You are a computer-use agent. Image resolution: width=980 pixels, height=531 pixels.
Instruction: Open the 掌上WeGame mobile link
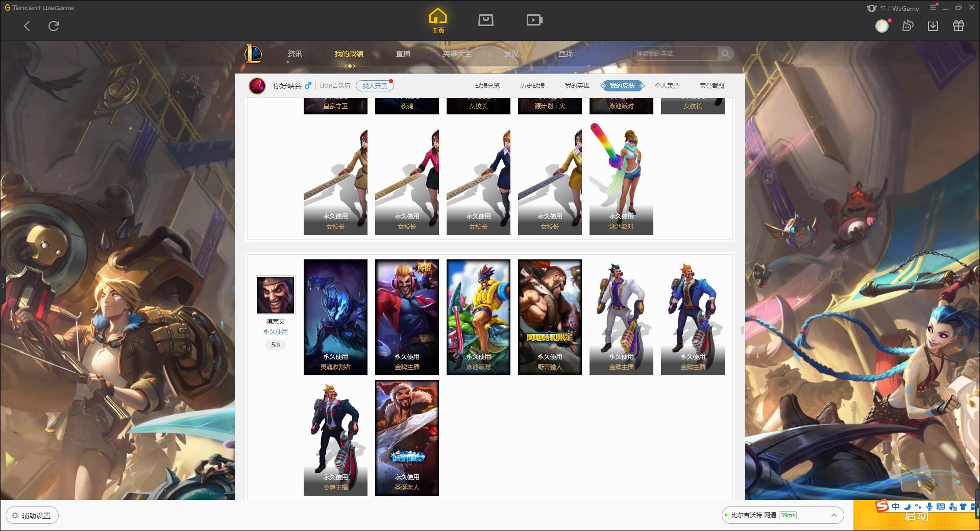pyautogui.click(x=892, y=8)
